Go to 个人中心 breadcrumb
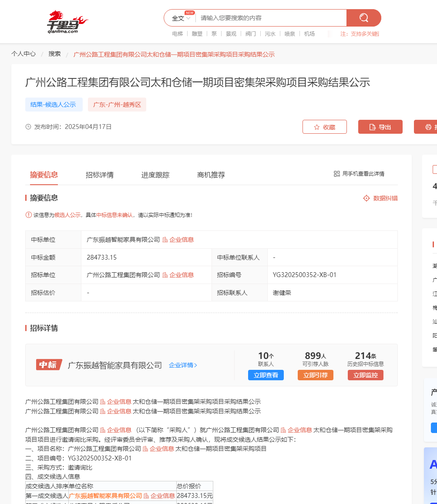The width and height of the screenshot is (437, 504). tap(24, 54)
